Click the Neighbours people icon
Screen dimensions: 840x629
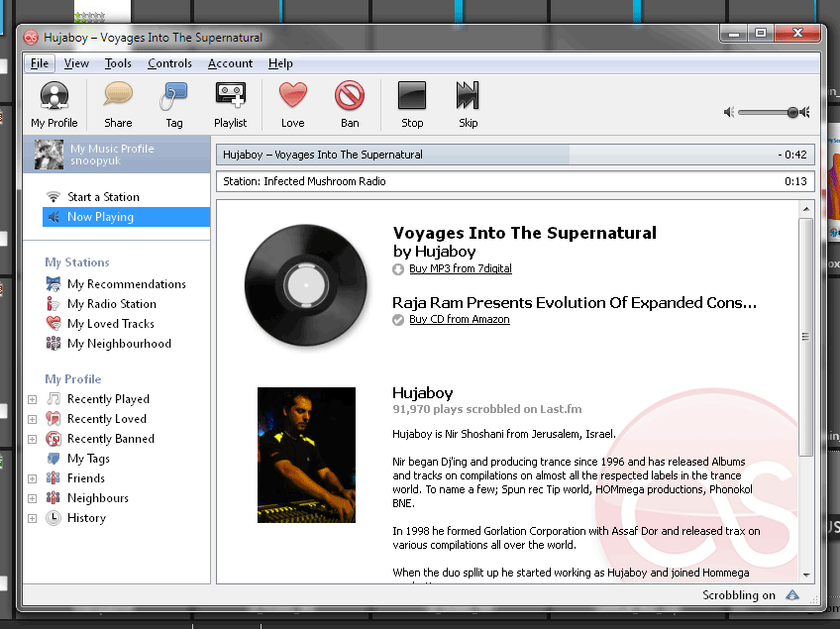click(53, 497)
